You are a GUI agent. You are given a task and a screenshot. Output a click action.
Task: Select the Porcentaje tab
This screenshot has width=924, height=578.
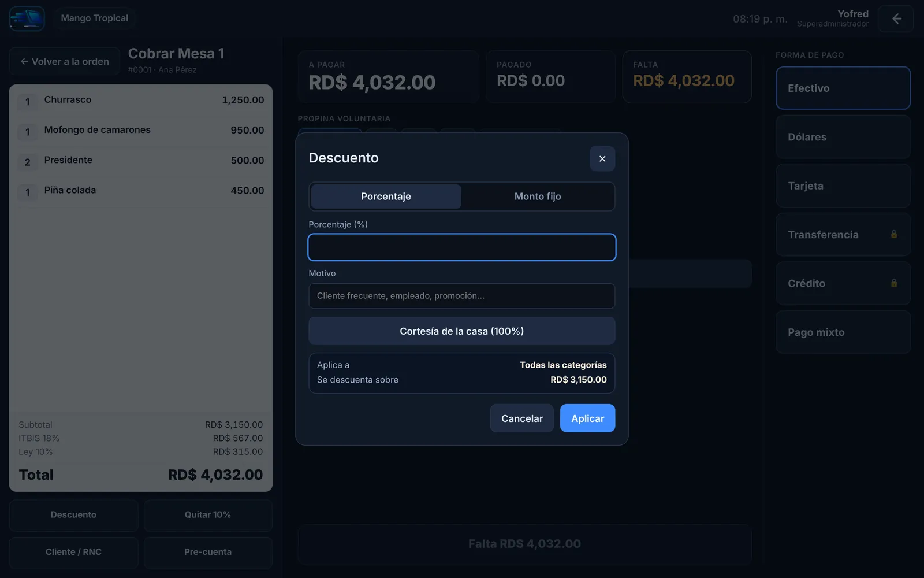click(386, 197)
